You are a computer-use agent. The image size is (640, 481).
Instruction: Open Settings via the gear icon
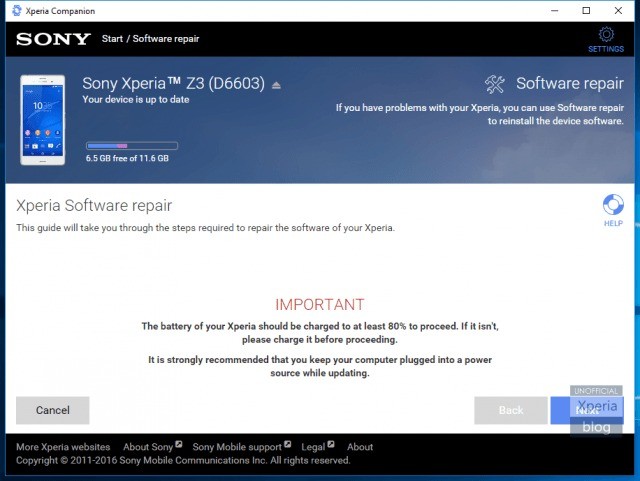tap(605, 36)
